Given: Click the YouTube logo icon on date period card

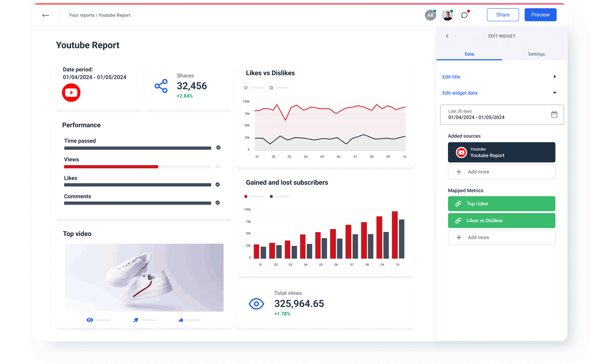Looking at the screenshot, I should pyautogui.click(x=71, y=93).
